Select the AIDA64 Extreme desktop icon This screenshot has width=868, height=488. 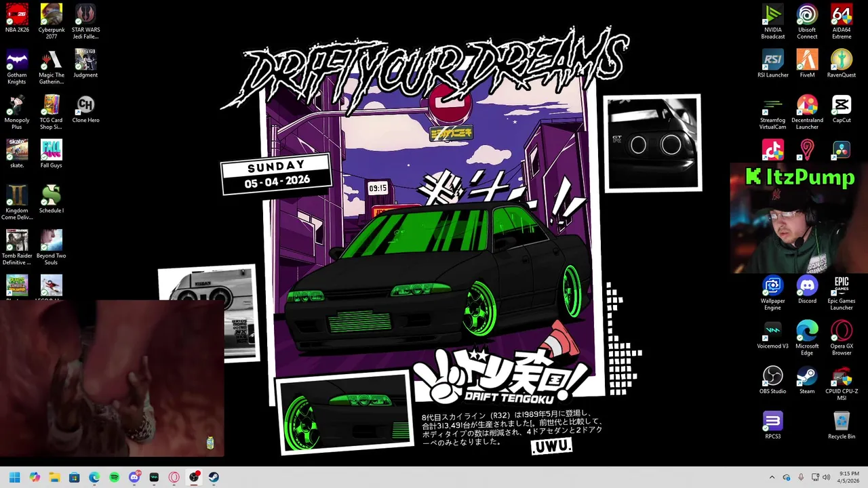click(x=842, y=22)
